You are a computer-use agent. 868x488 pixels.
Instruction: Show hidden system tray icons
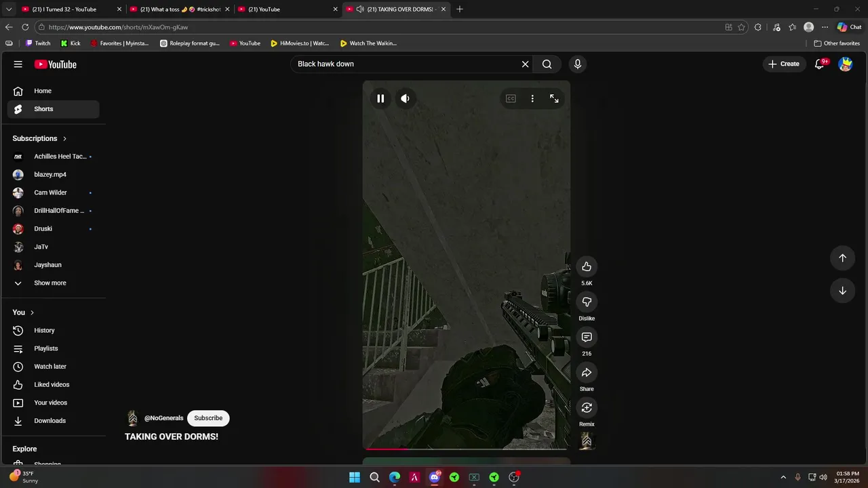click(x=783, y=477)
